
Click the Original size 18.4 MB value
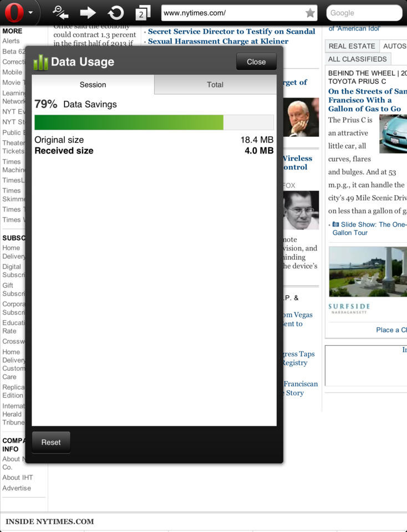[257, 140]
